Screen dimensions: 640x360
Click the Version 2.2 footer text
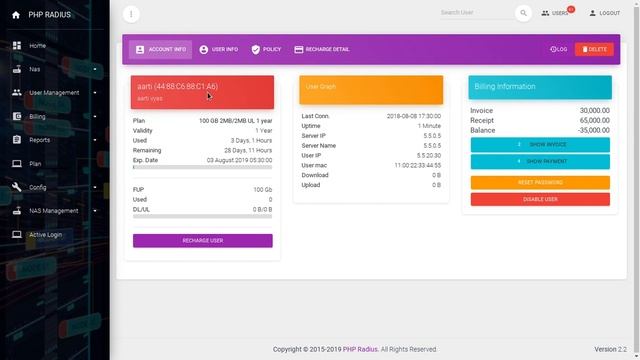(x=610, y=349)
